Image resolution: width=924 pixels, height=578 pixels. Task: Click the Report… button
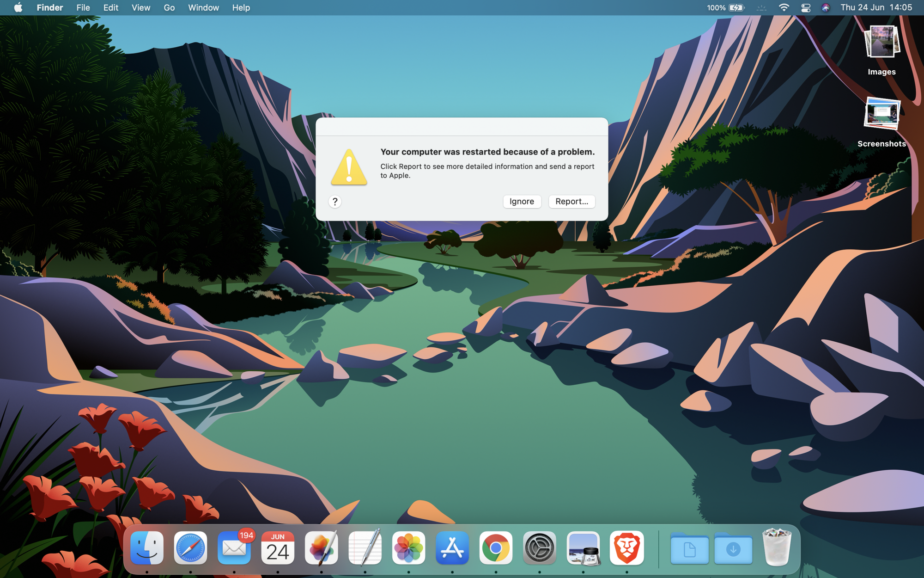tap(571, 202)
